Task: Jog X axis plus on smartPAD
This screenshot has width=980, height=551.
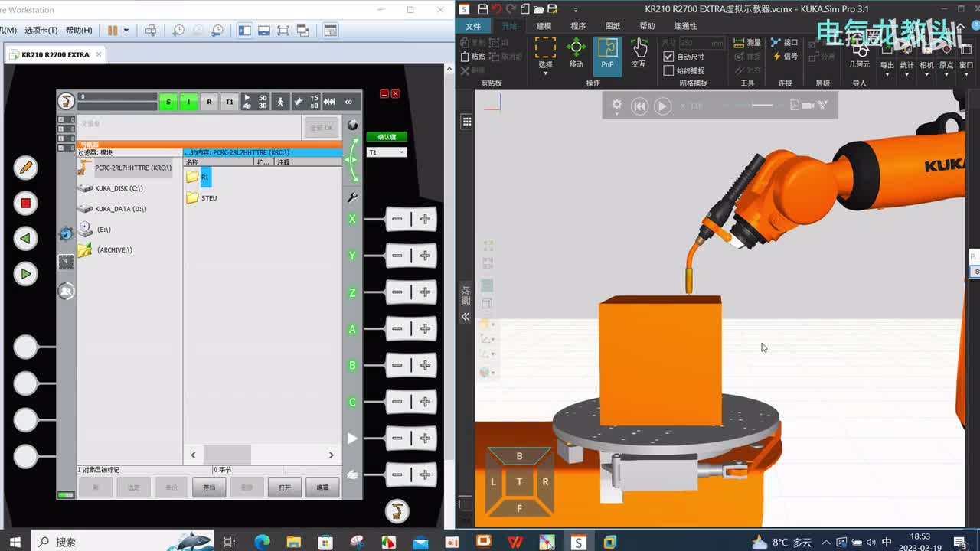Action: 425,219
